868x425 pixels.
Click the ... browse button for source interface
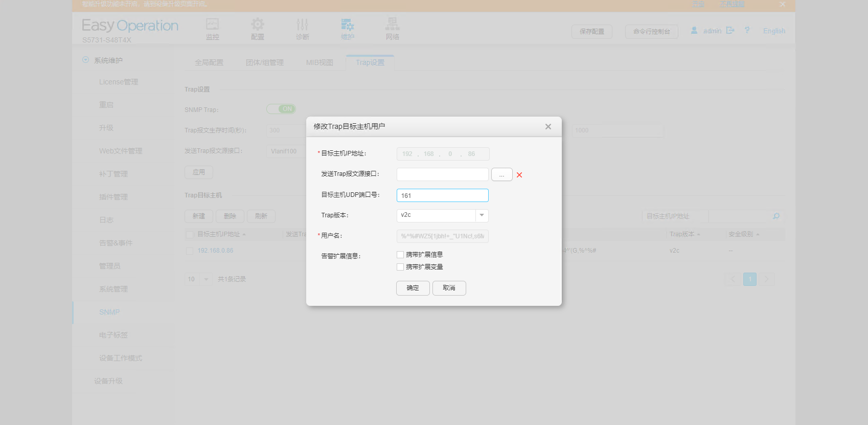[x=502, y=175]
